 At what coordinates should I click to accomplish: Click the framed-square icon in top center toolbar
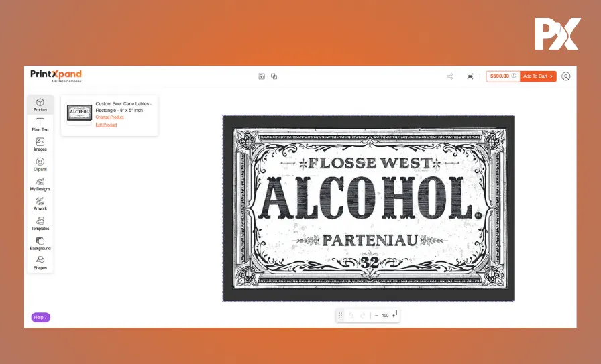[262, 76]
